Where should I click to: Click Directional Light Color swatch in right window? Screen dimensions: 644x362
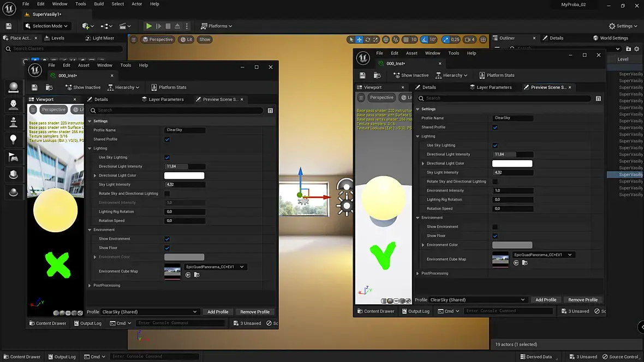[x=512, y=164]
